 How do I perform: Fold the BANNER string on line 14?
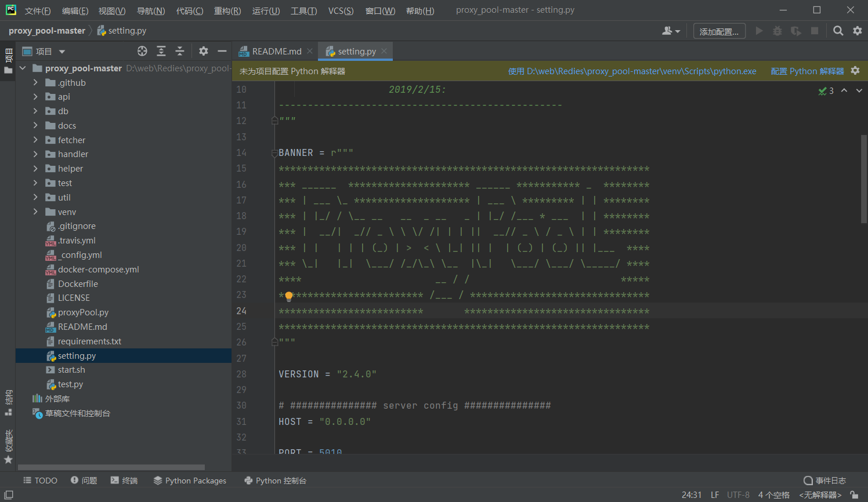click(274, 153)
